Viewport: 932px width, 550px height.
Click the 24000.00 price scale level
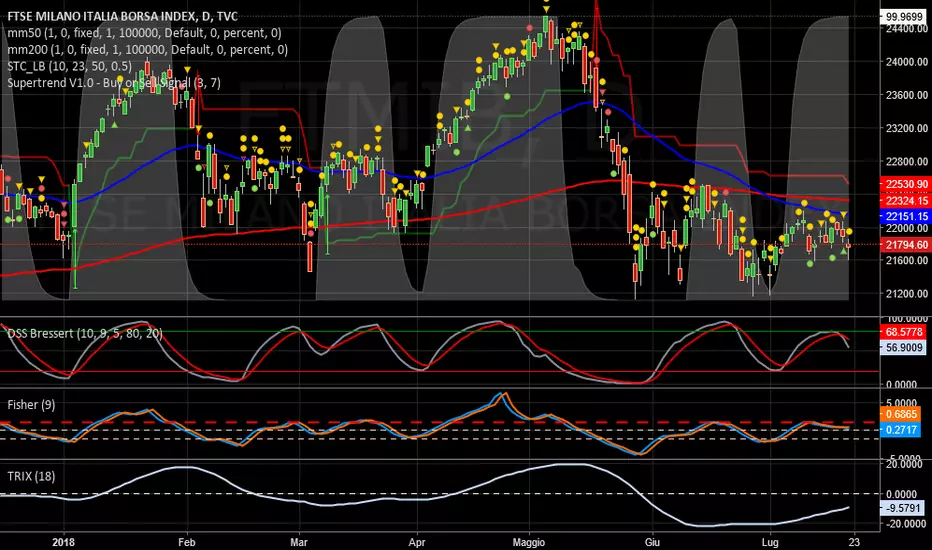tap(906, 62)
